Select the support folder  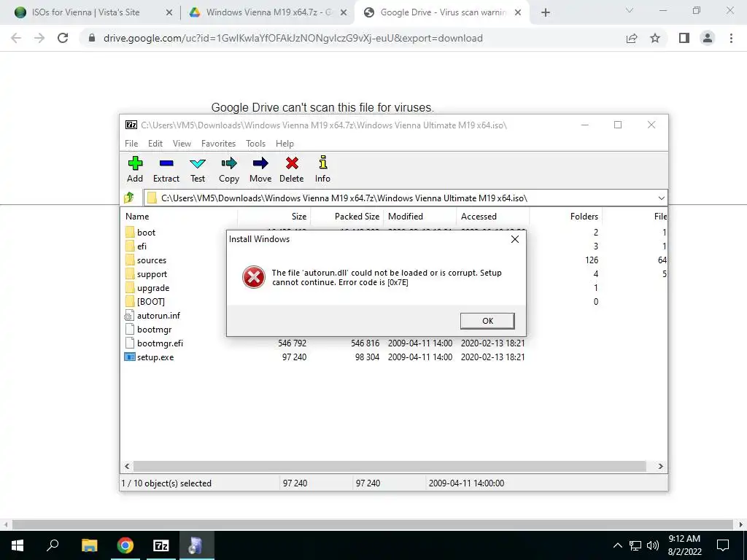[x=152, y=274]
